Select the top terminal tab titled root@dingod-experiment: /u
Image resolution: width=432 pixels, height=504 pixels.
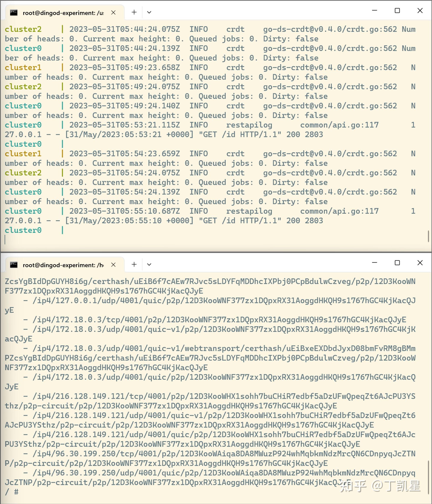[63, 13]
